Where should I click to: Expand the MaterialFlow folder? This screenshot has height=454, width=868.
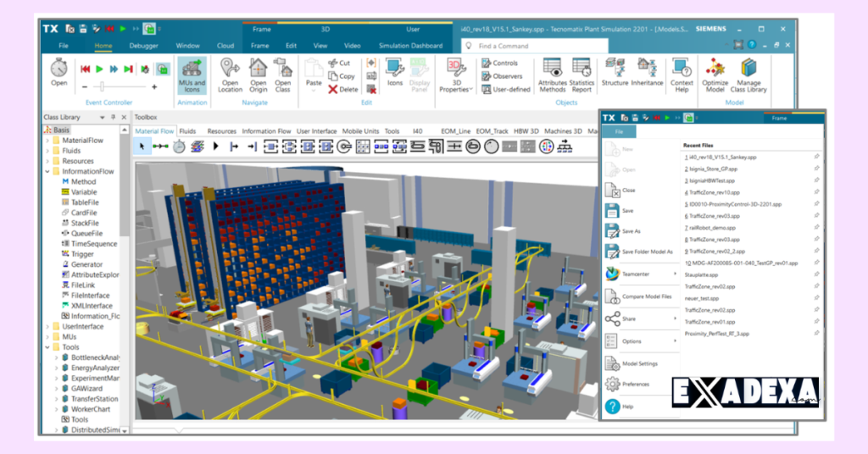pyautogui.click(x=47, y=141)
